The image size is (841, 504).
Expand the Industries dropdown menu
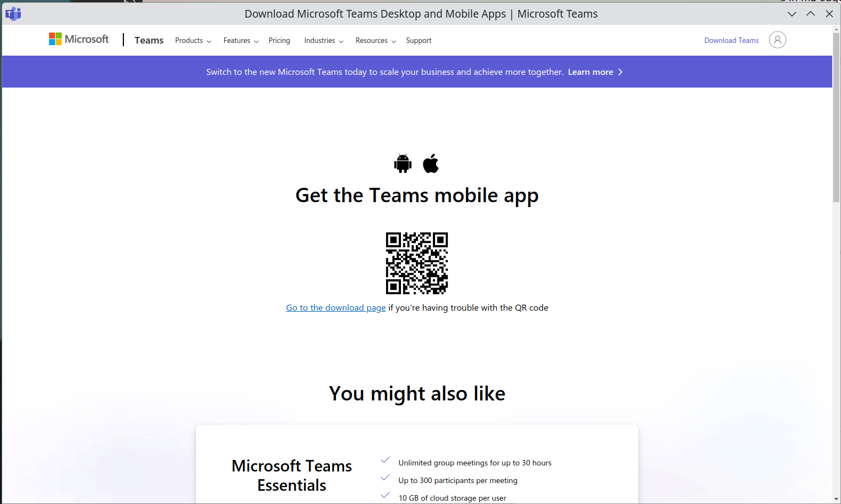click(324, 41)
